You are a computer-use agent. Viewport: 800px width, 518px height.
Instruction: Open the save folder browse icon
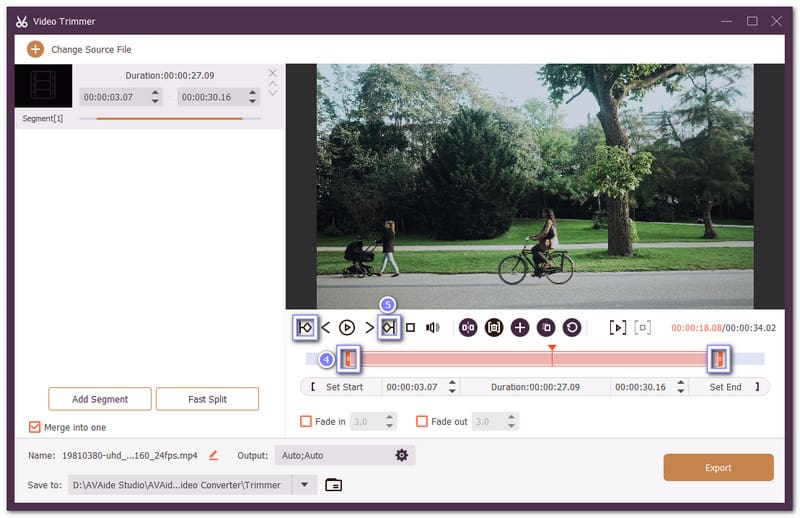(x=334, y=485)
